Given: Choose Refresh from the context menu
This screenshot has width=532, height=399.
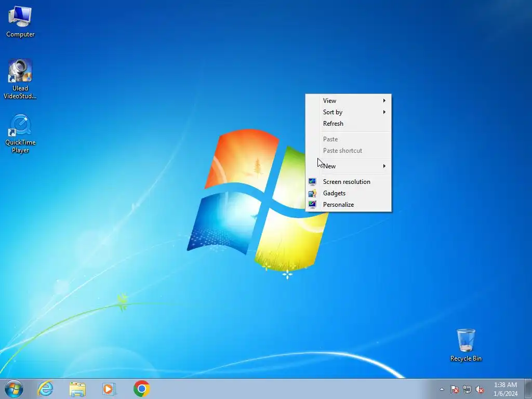Looking at the screenshot, I should point(349,124).
